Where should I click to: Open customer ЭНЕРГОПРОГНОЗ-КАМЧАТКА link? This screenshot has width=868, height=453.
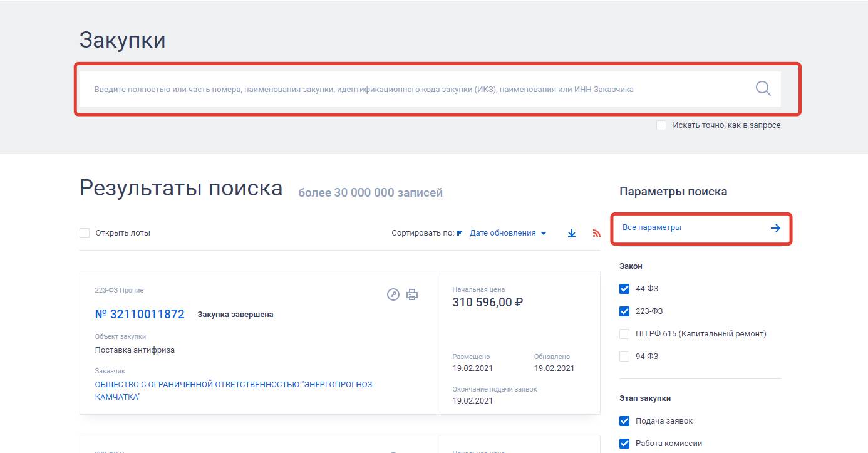coord(235,390)
